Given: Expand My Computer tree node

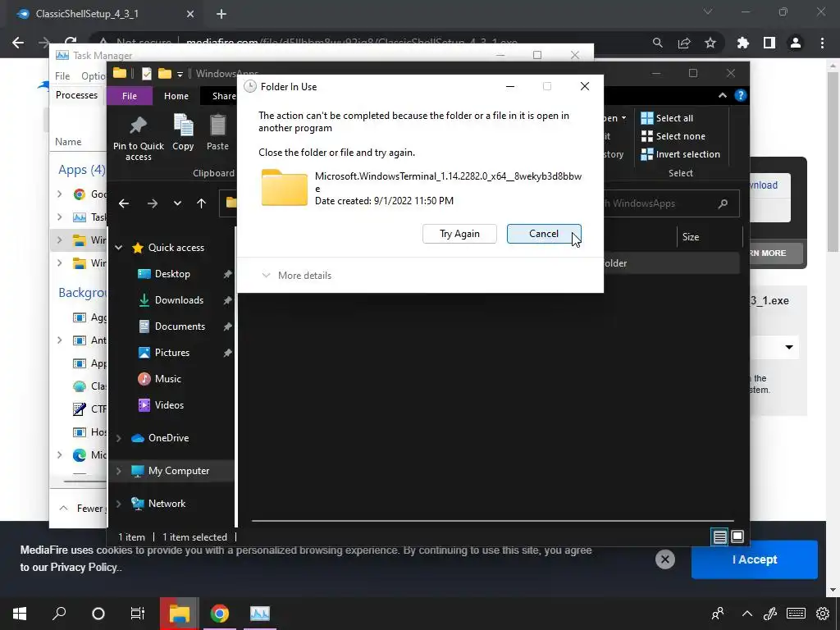Looking at the screenshot, I should tap(119, 471).
